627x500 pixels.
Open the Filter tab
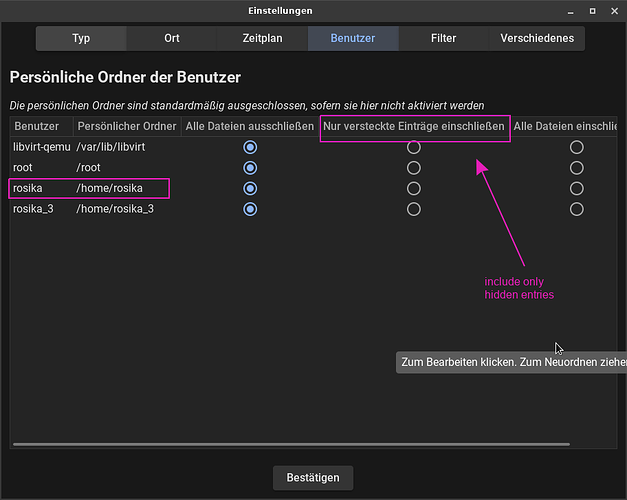point(443,39)
